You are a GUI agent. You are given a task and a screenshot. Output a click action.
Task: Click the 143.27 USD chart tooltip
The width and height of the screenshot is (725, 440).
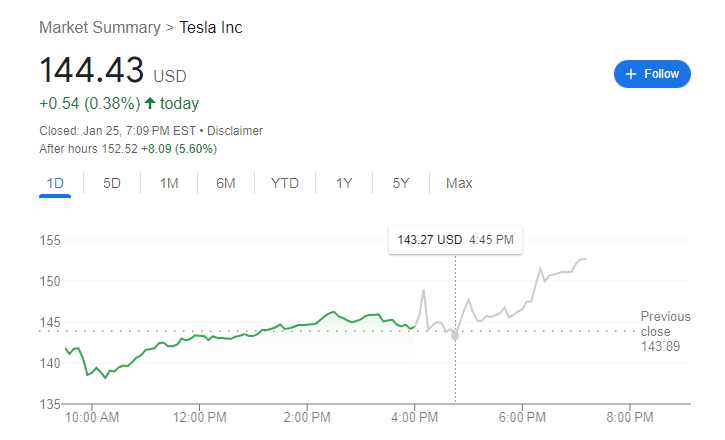(x=455, y=240)
